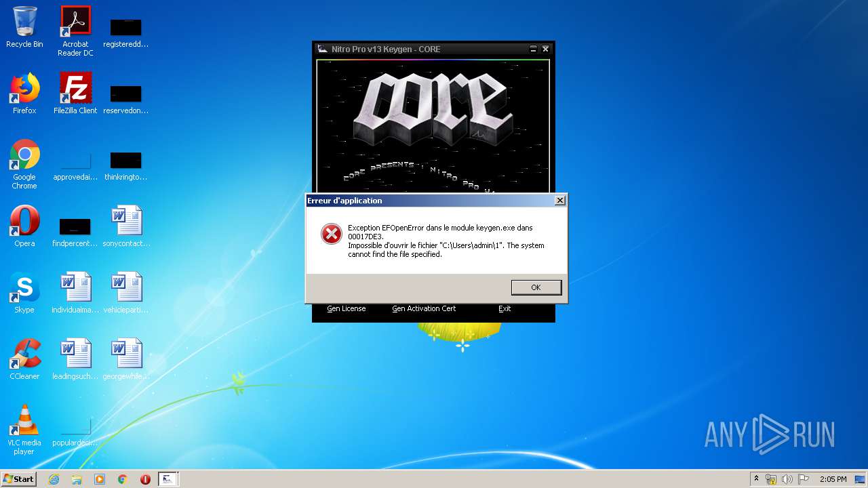
Task: Launch Acrobat Reader DC shortcut
Action: click(x=75, y=31)
